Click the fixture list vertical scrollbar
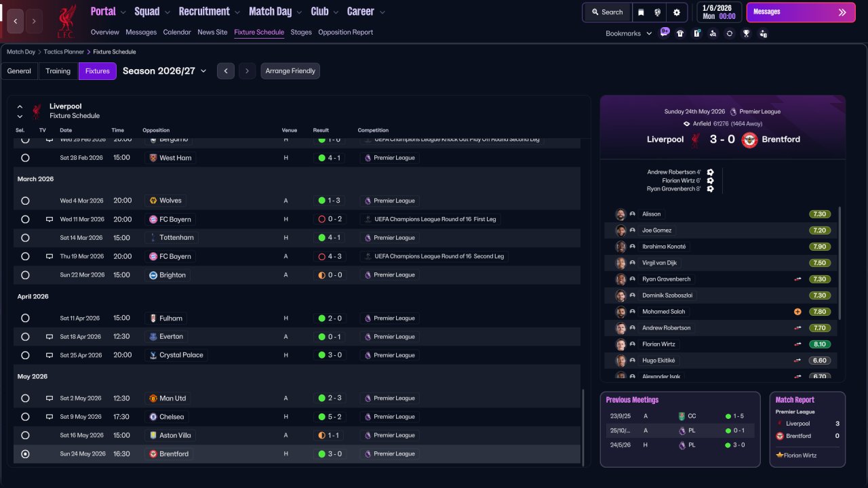868x488 pixels. point(583,427)
